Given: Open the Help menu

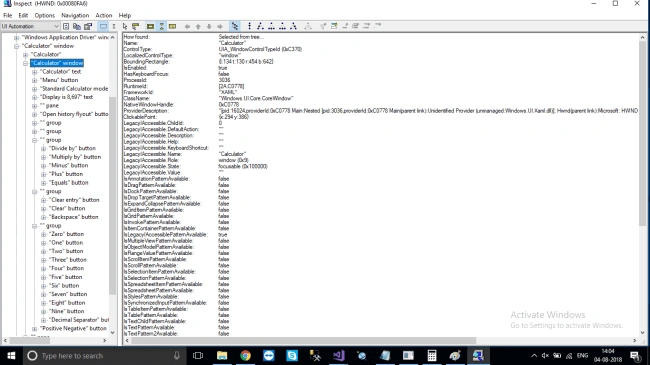Looking at the screenshot, I should click(125, 15).
